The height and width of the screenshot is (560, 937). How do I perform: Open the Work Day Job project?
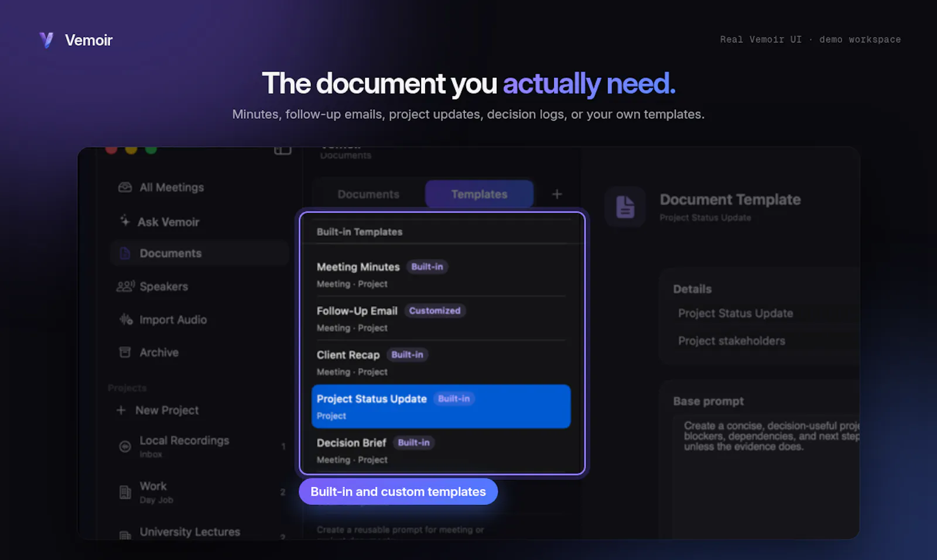[x=199, y=492]
